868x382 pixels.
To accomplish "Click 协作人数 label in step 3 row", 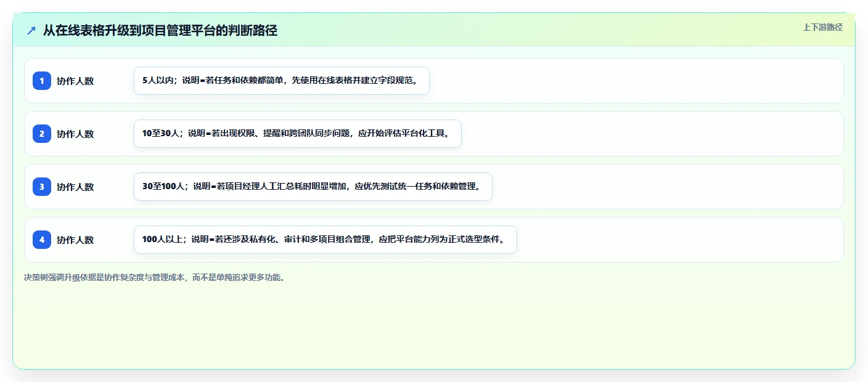I will click(x=75, y=187).
